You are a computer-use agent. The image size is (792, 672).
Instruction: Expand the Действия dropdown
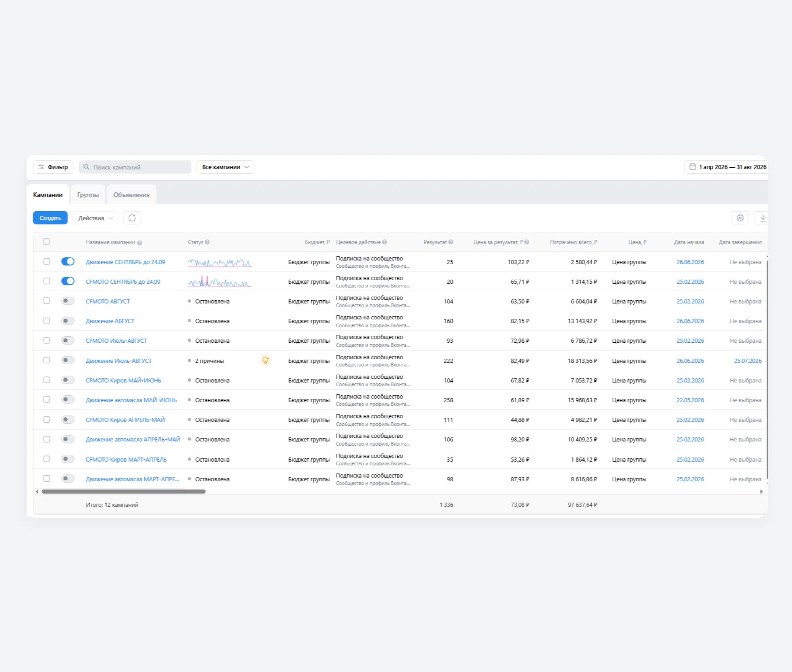(x=95, y=218)
